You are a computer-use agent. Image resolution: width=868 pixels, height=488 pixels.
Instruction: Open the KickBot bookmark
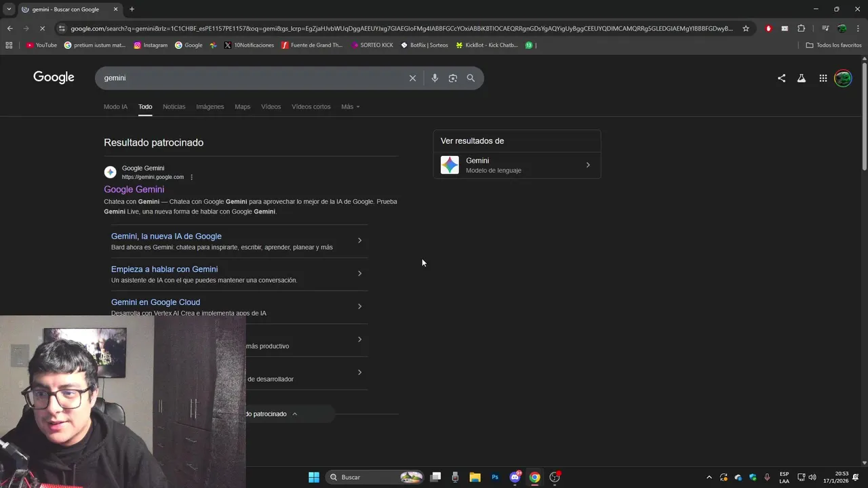(x=487, y=45)
